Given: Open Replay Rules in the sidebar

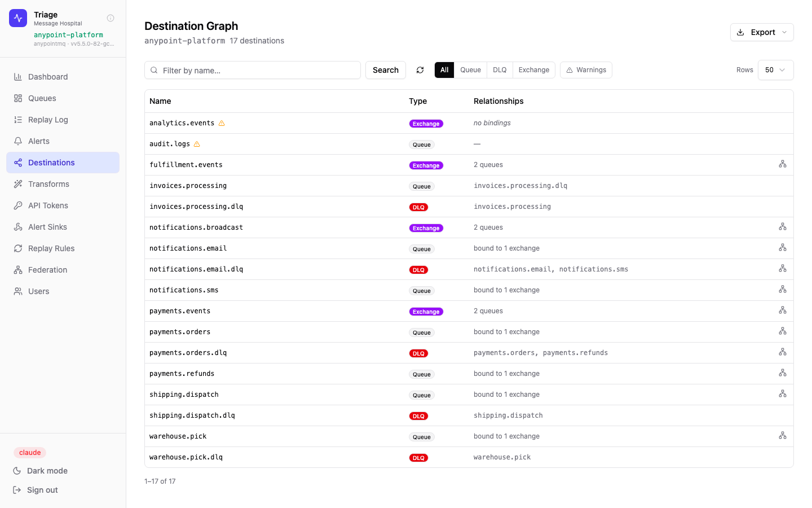Looking at the screenshot, I should pos(63,248).
